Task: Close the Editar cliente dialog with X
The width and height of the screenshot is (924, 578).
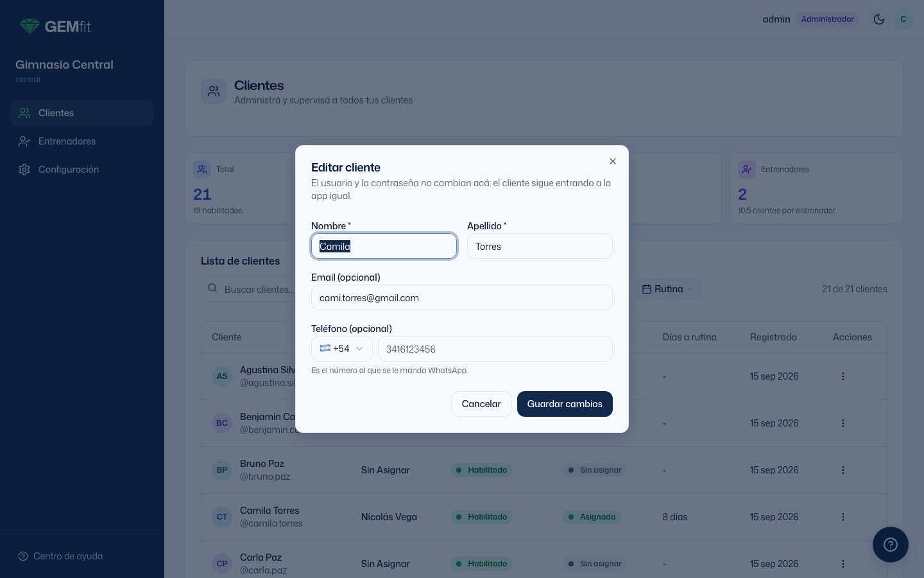Action: [x=613, y=161]
